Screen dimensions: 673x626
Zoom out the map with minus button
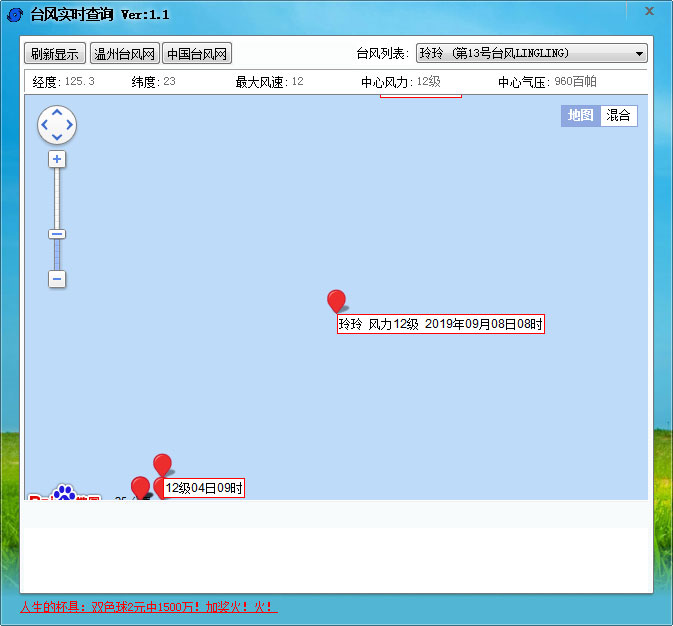57,279
